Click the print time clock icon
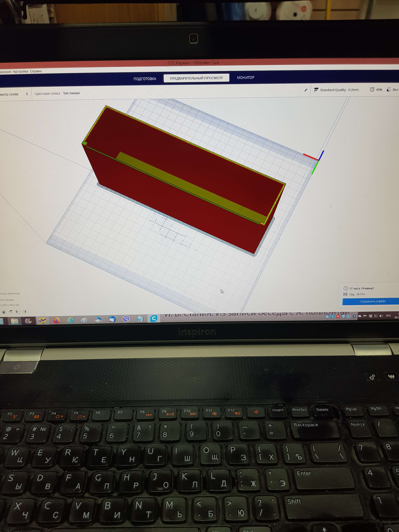Screen dimensions: 399x532 346,288
